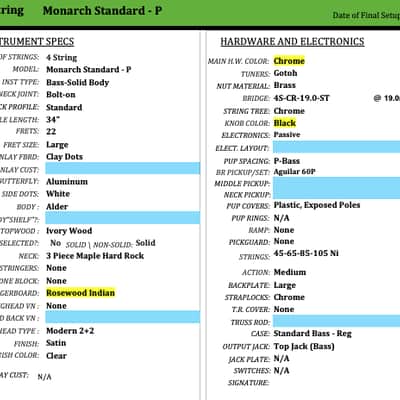Click the blue Middle Pickup field
400x400 pixels.
tap(336, 183)
